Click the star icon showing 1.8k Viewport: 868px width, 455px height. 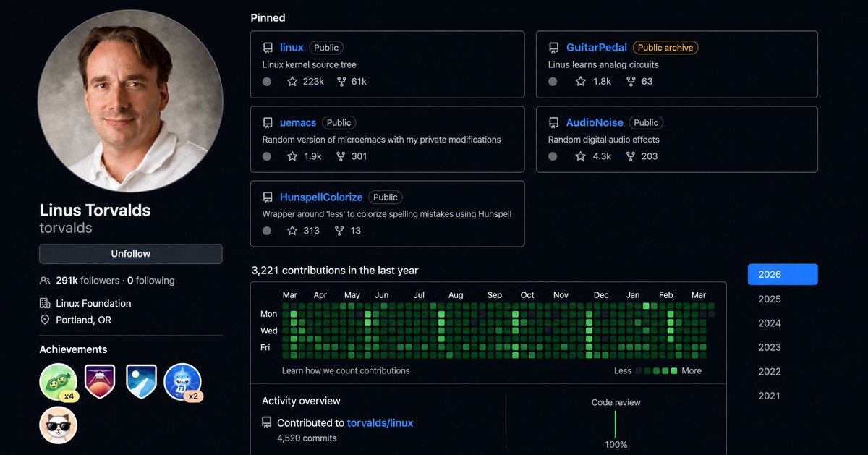click(x=580, y=82)
